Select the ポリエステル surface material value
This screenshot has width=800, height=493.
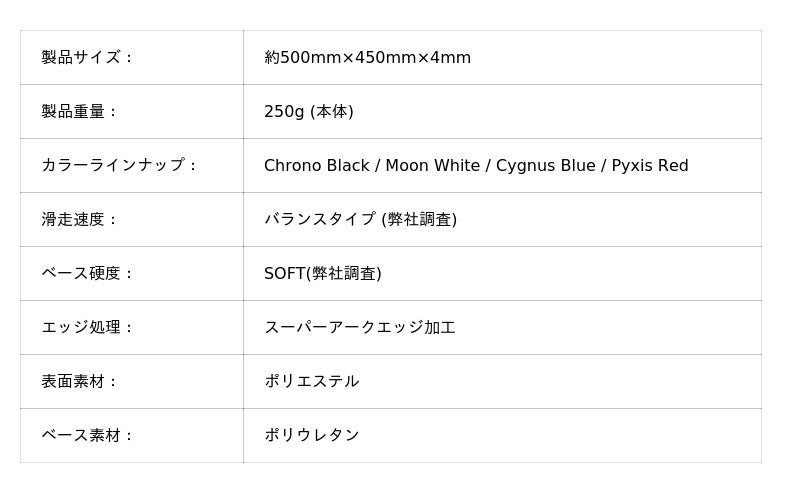pos(311,382)
